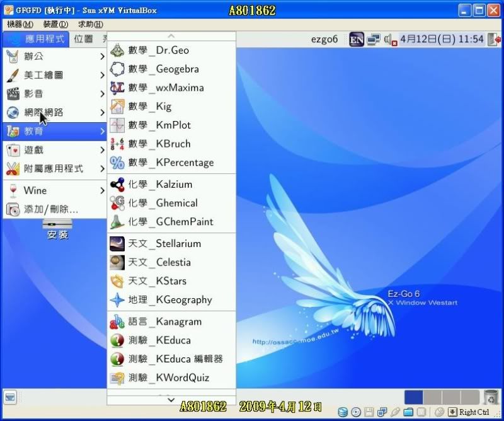
Task: Open Kanagram abc letters icon
Action: click(x=117, y=321)
